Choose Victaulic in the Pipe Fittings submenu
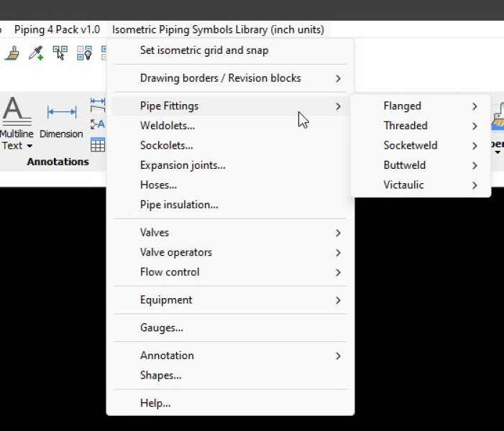The image size is (504, 431). click(x=421, y=185)
